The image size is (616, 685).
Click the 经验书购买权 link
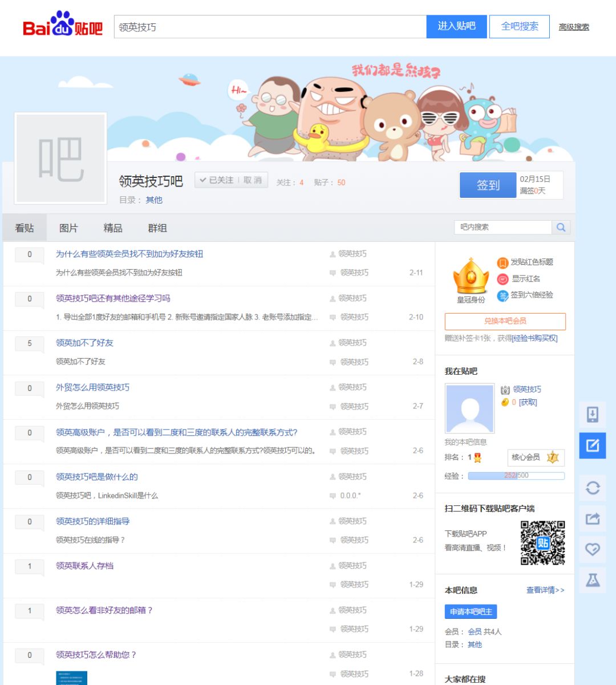coord(534,338)
